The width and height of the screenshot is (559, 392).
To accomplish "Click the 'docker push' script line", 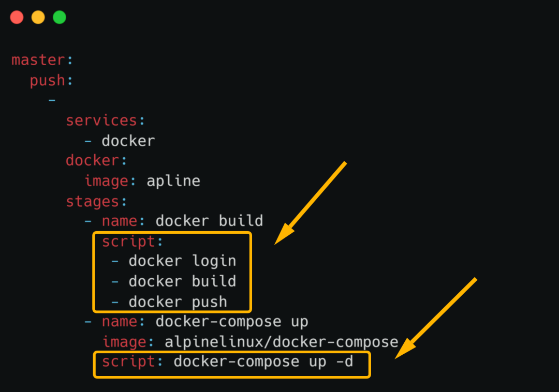I will [x=178, y=302].
